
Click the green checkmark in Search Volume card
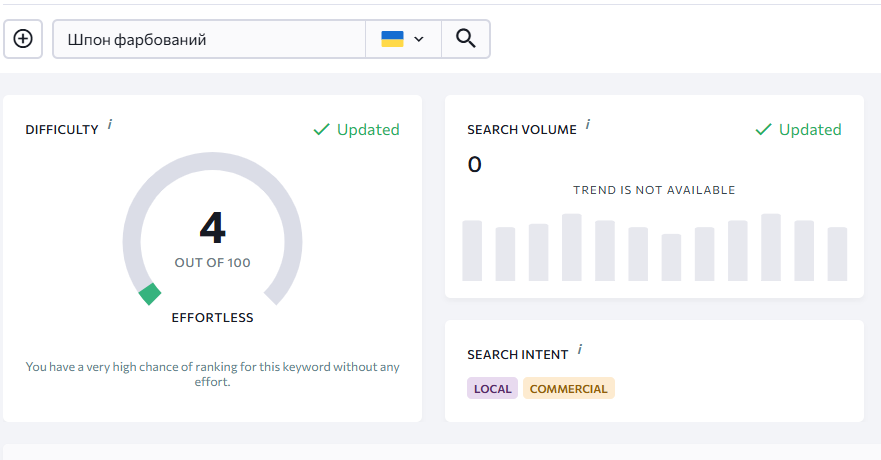tap(763, 130)
